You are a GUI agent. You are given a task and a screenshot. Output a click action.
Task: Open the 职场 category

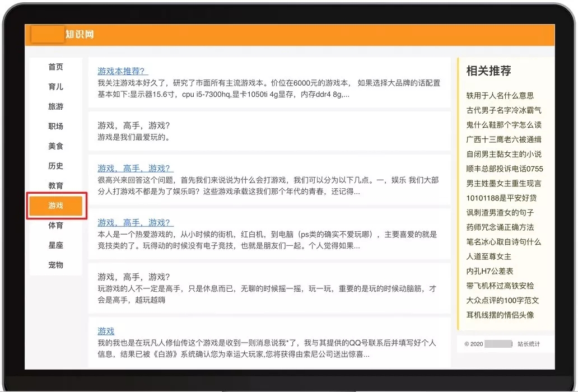click(55, 127)
